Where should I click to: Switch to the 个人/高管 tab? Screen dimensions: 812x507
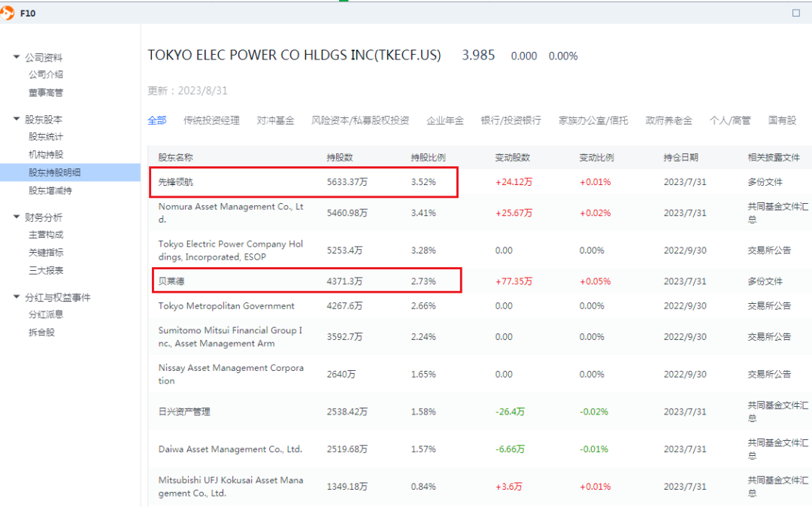pyautogui.click(x=729, y=120)
